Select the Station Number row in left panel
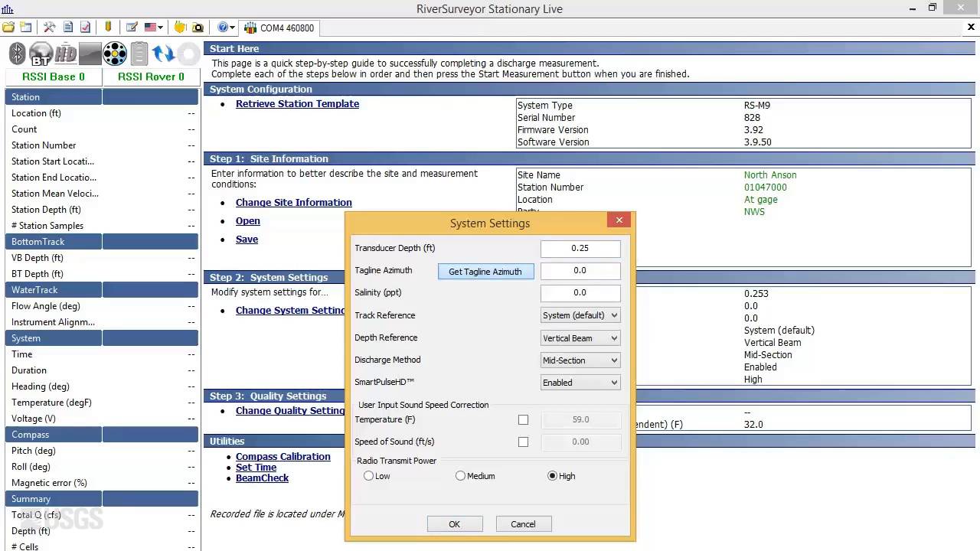Image resolution: width=980 pixels, height=551 pixels. [x=102, y=145]
